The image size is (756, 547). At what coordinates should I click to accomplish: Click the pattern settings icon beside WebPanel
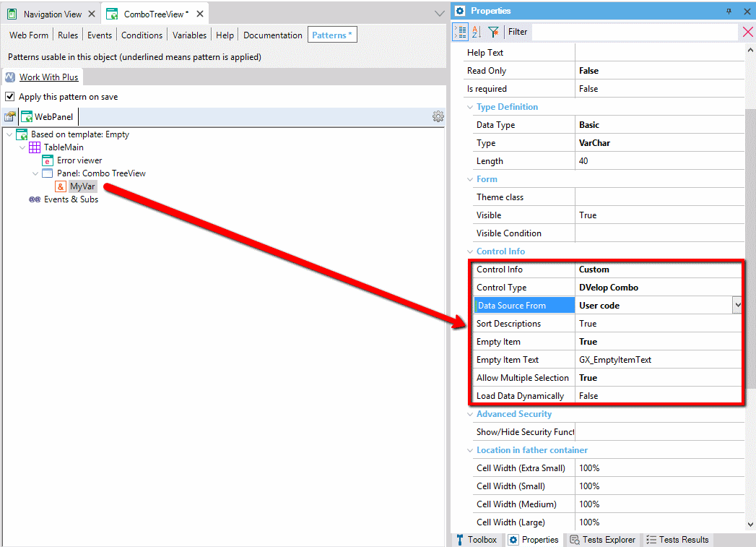pos(10,117)
